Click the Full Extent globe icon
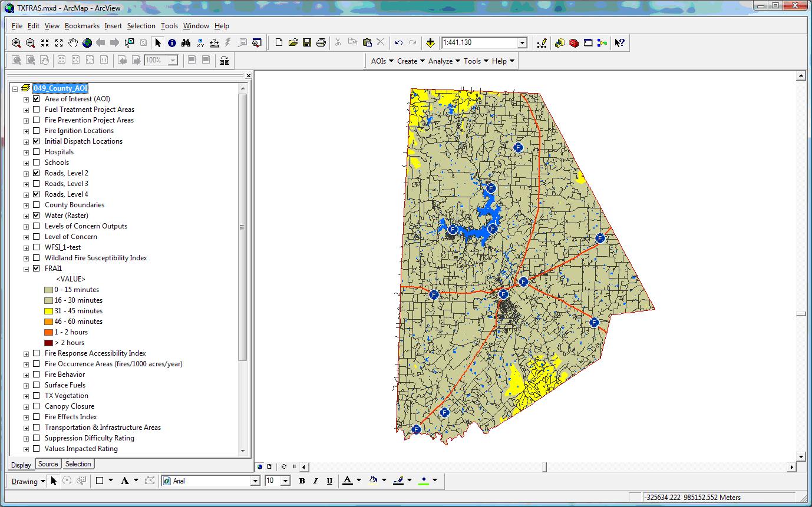 (87, 42)
